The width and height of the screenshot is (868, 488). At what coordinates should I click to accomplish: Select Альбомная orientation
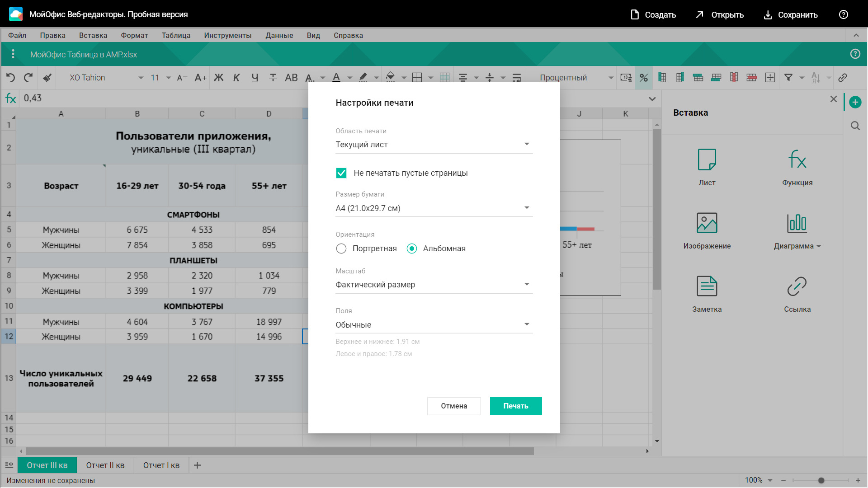[412, 249]
